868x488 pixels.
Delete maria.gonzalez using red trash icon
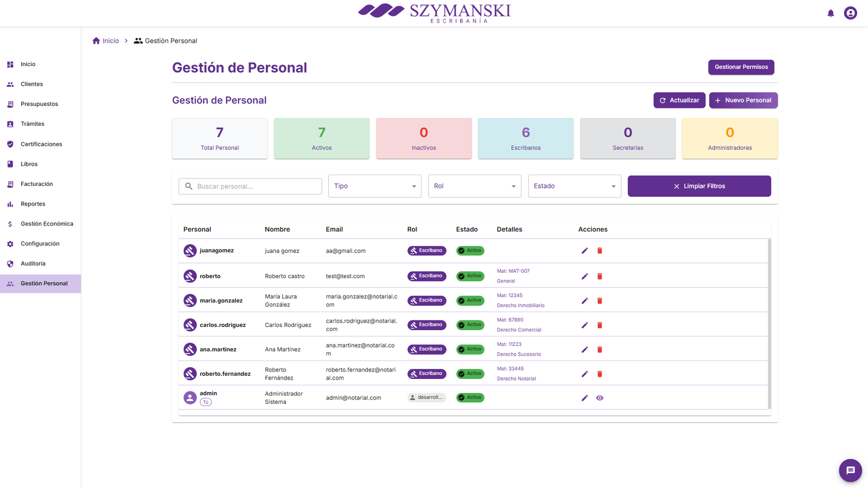[x=599, y=301]
